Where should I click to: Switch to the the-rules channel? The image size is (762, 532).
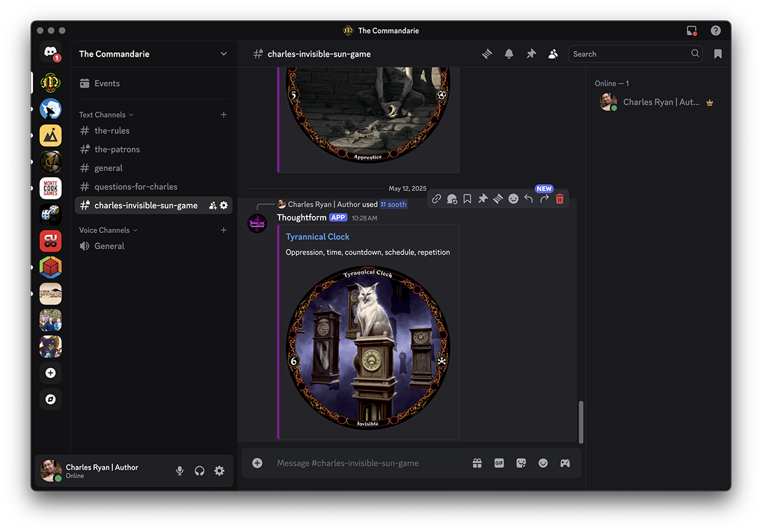point(154,131)
